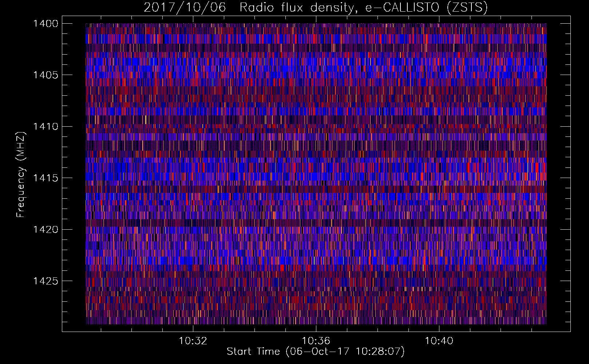This screenshot has height=364, width=589.
Task: Click the 10:36 time tick label
Action: pyautogui.click(x=316, y=341)
